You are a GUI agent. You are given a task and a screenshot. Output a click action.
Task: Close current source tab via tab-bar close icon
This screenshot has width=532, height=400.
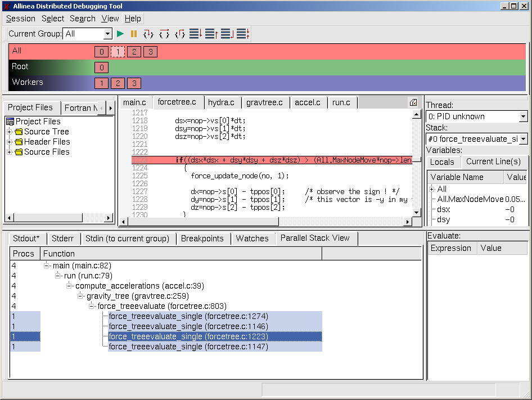pyautogui.click(x=413, y=102)
